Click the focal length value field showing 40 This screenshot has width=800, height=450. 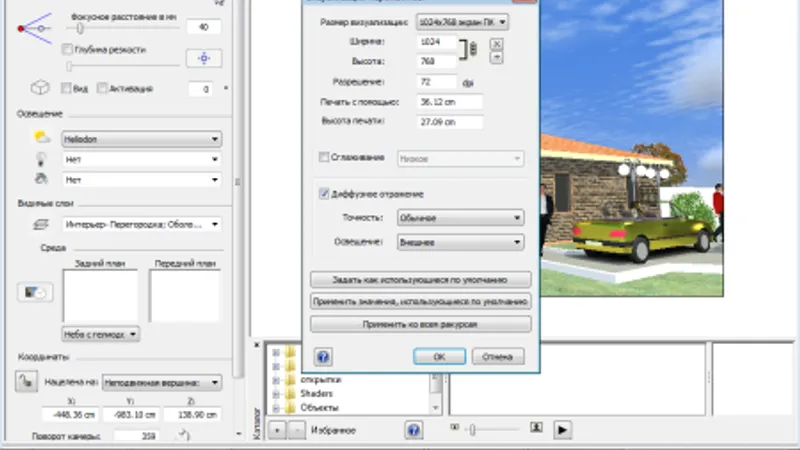click(x=204, y=27)
